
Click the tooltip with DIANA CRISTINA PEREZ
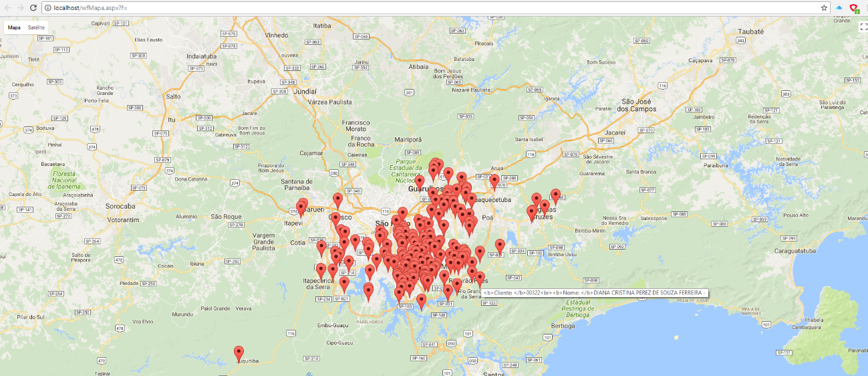(595, 292)
